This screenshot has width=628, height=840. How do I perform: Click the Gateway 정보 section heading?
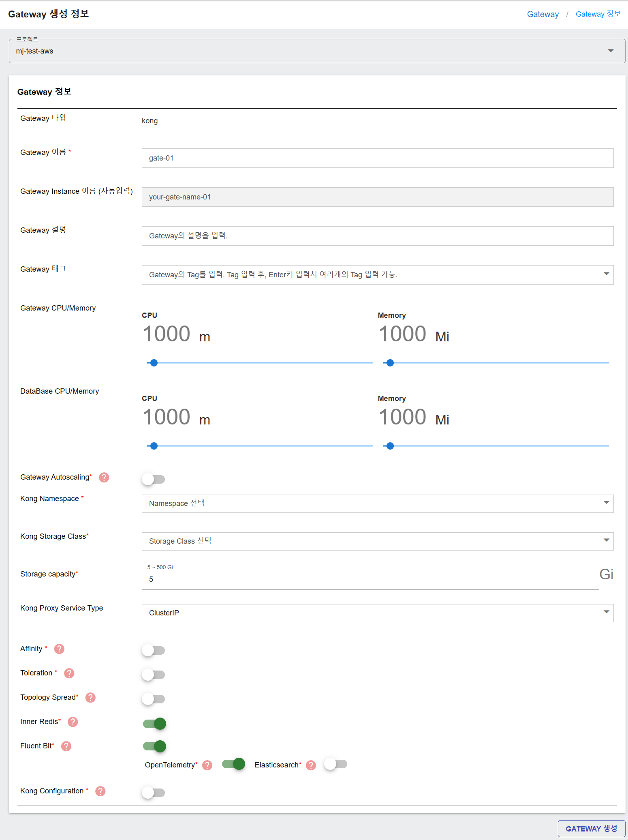(45, 92)
